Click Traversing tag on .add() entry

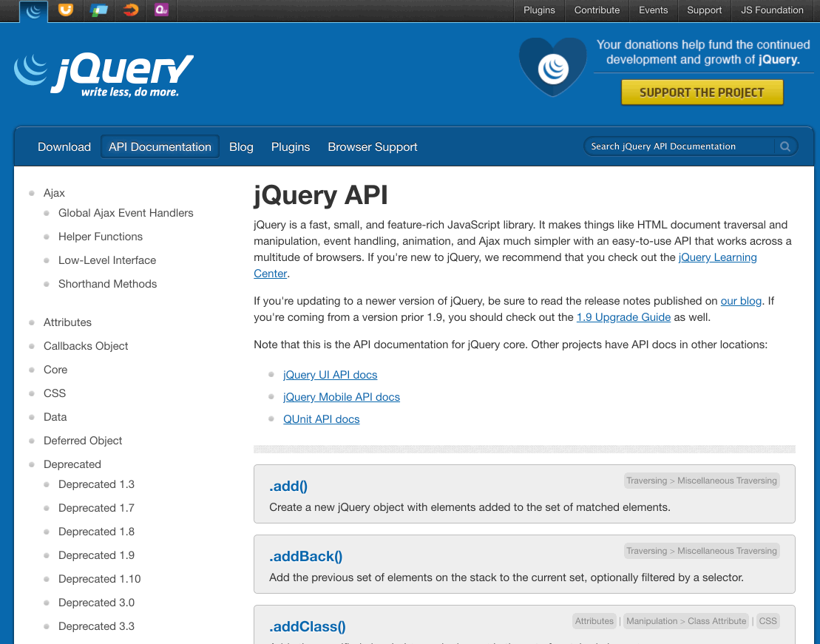646,481
